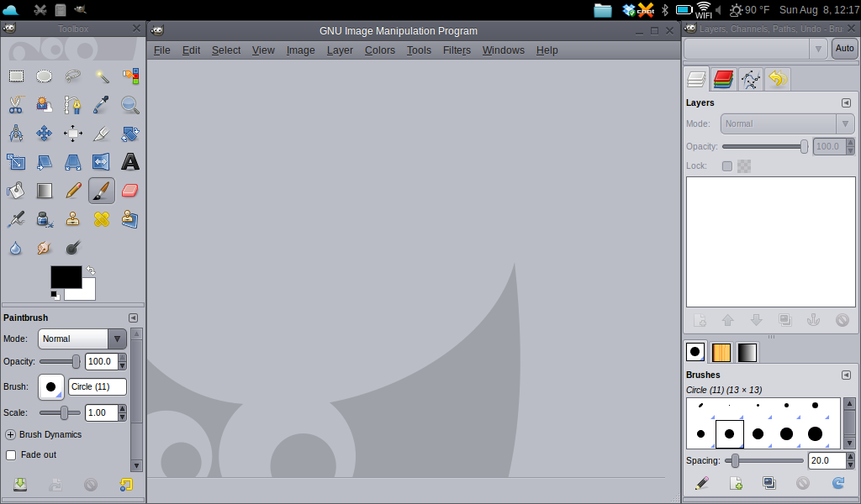Switch to the Patterns tab
861x504 pixels.
coord(721,352)
